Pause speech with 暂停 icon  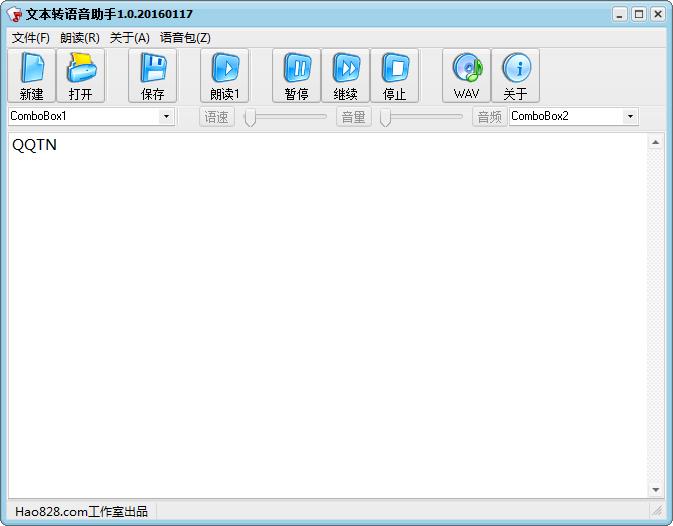click(297, 76)
